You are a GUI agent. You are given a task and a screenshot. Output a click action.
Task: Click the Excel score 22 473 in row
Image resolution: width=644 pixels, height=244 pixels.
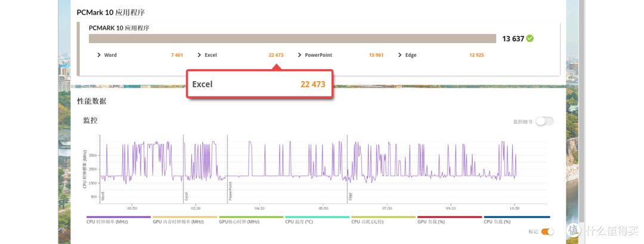(x=276, y=55)
